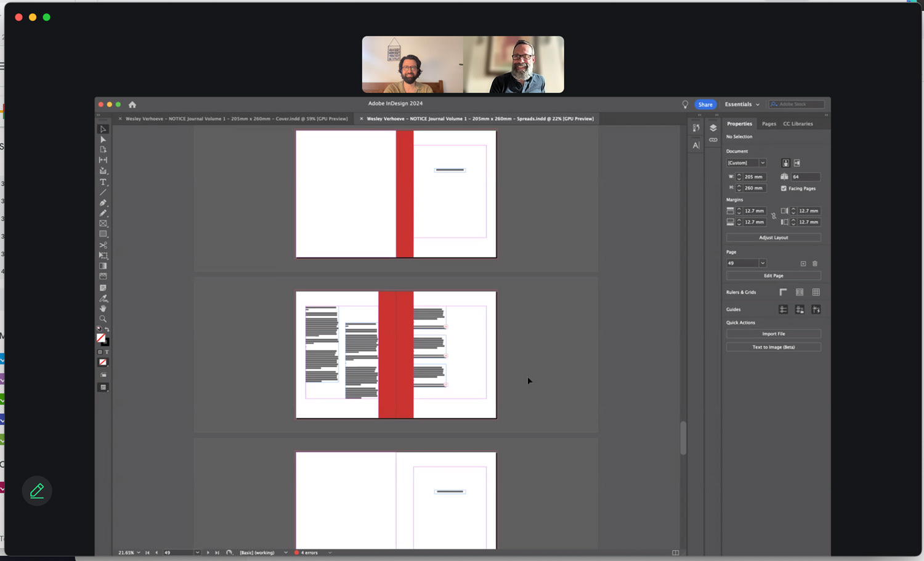
Task: Switch to the CC Libraries tab
Action: point(798,124)
